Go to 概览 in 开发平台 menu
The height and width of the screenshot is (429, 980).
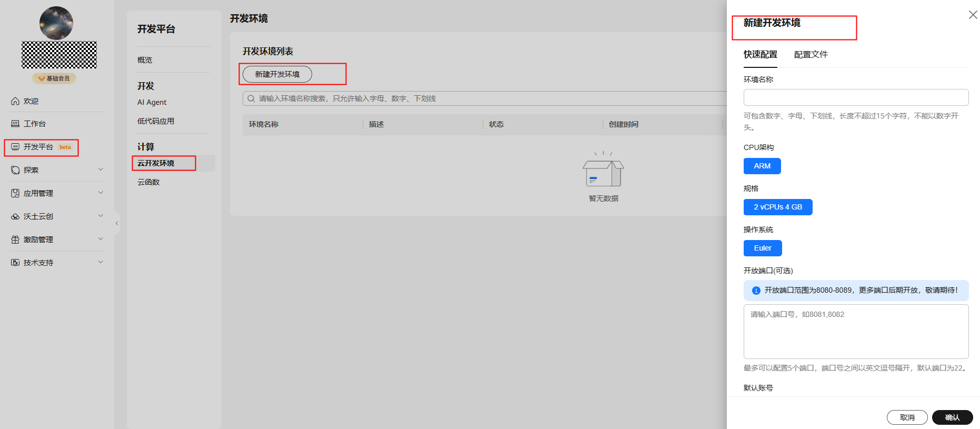coord(145,60)
